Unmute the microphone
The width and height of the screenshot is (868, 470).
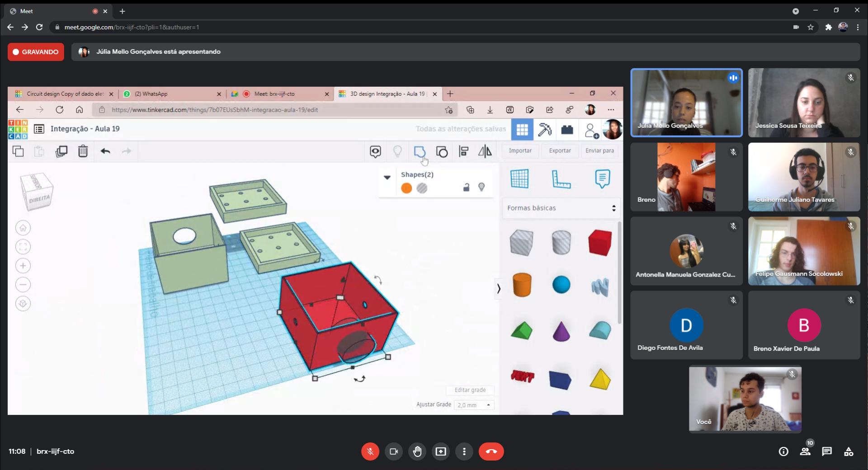[370, 451]
